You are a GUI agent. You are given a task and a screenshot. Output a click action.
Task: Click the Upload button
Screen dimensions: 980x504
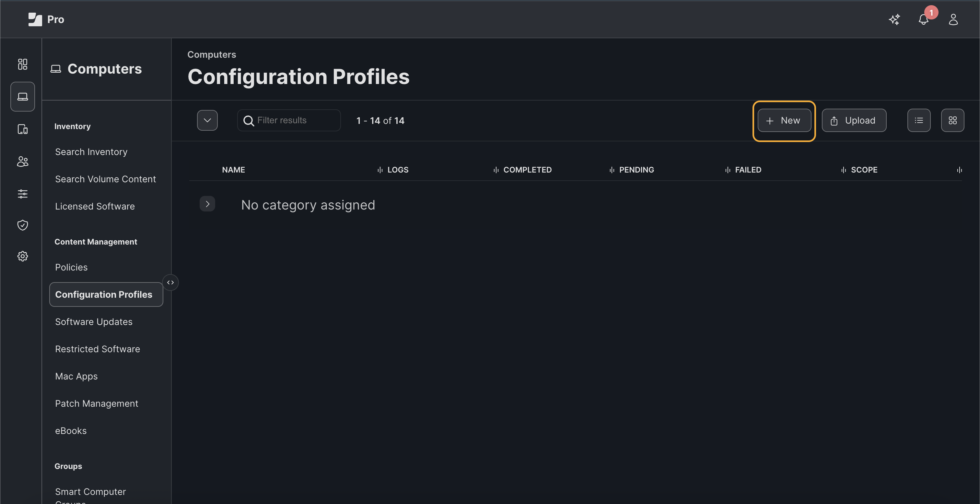point(854,120)
